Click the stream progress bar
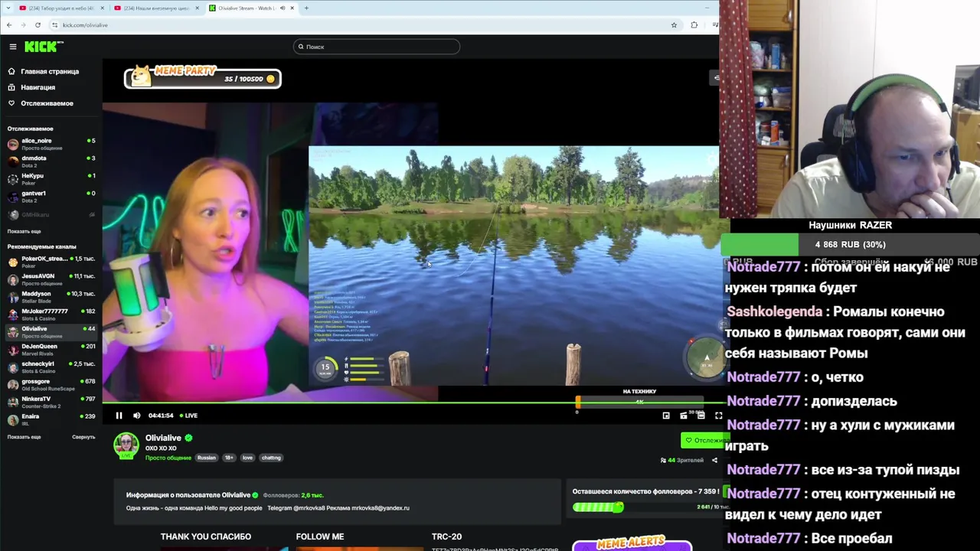Screen dimensions: 980x551 click(413, 402)
